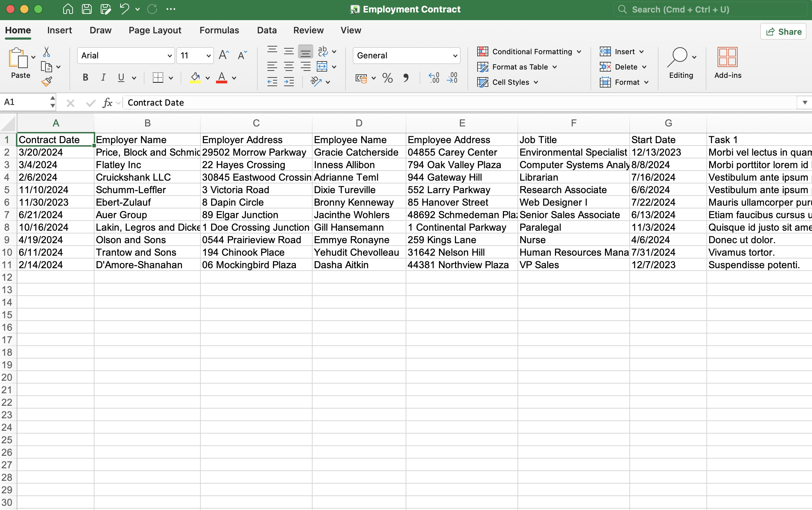Click the Format Painter icon
Screen dimensions: 812x510
47,82
